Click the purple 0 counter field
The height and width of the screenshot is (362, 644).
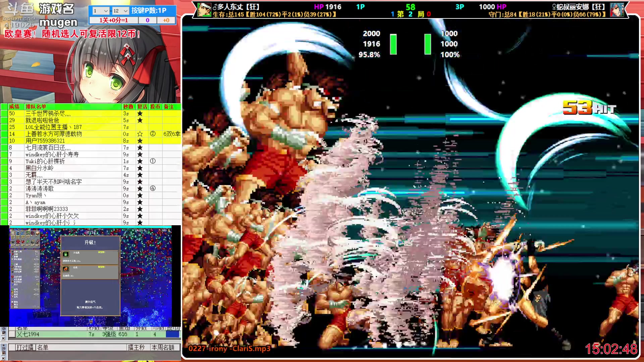147,20
